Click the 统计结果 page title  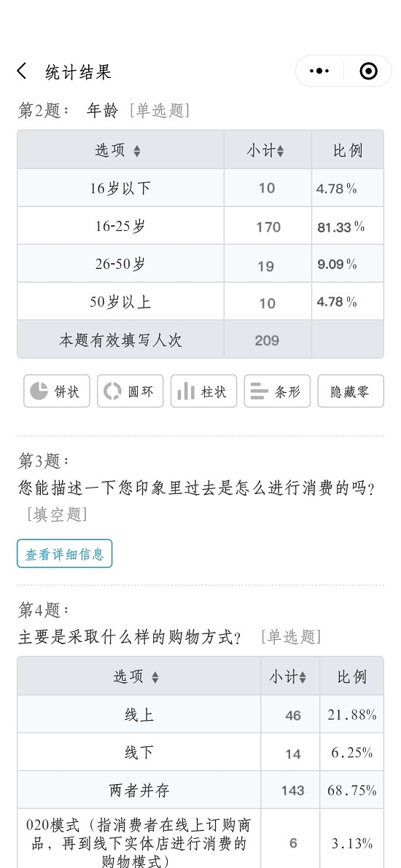click(79, 72)
